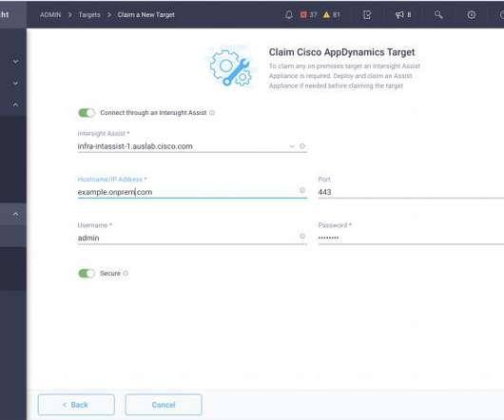Open the notifications bell icon
The image size is (504, 420).
(289, 15)
